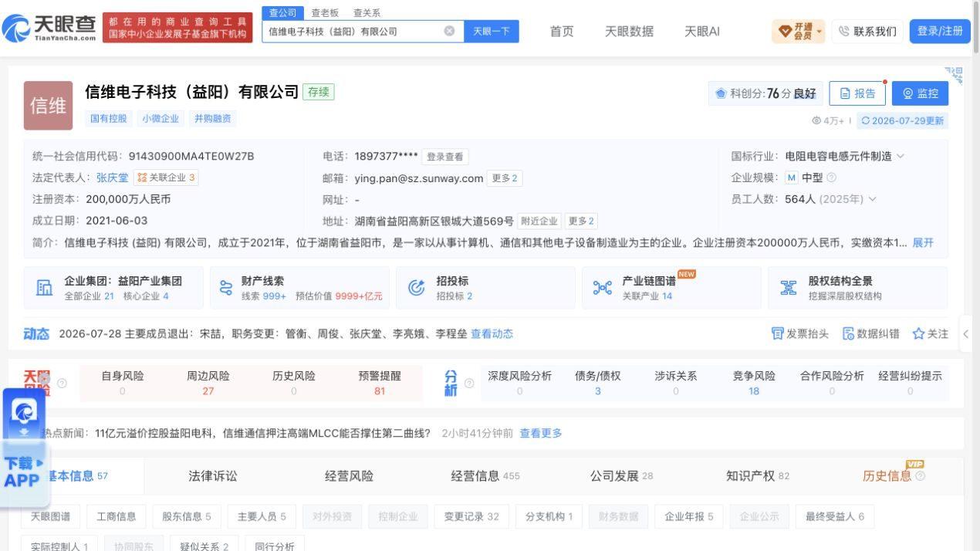Click the 财产线索 icon

(x=225, y=288)
